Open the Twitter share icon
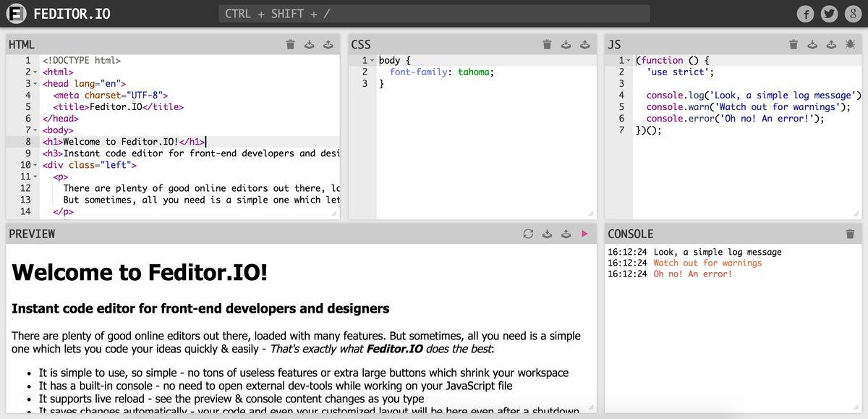 point(829,14)
